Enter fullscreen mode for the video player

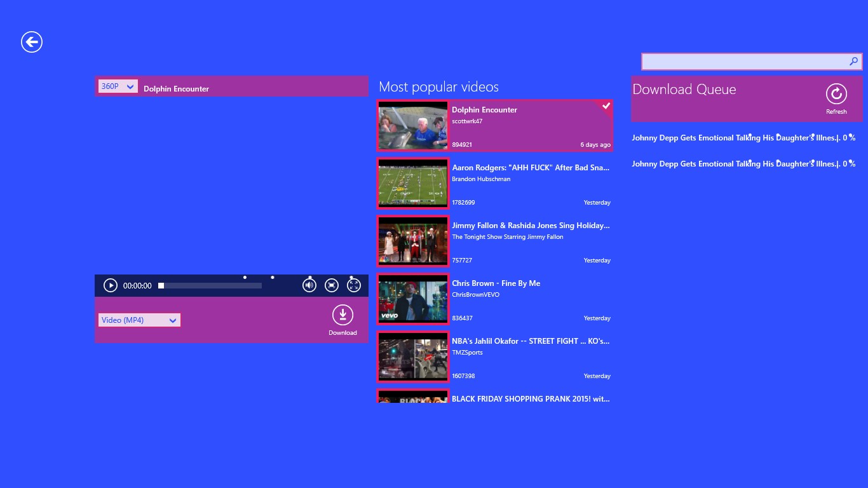[x=354, y=285]
